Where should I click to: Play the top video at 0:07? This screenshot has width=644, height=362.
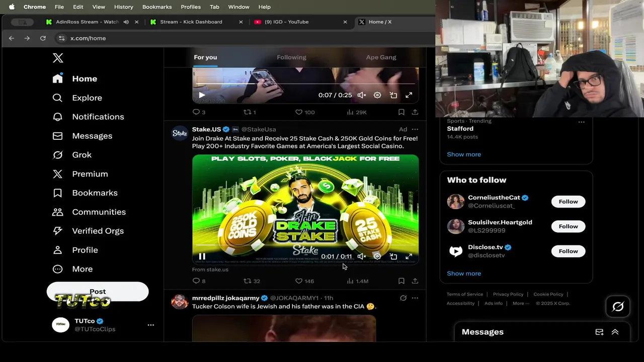(202, 95)
